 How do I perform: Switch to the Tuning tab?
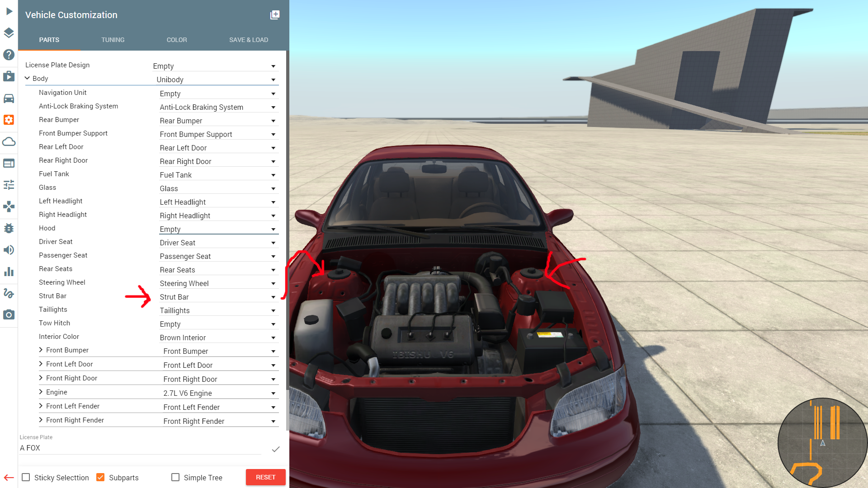tap(113, 40)
